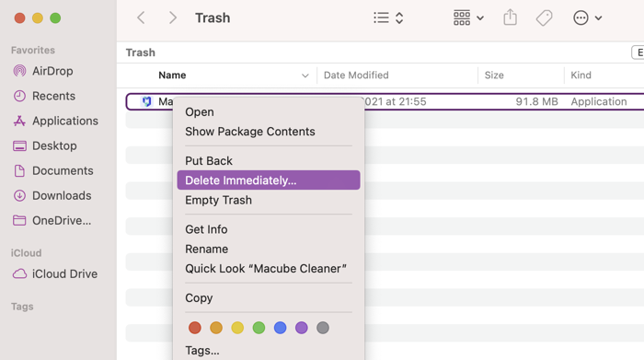Click the green zoom window button
Image resolution: width=644 pixels, height=360 pixels.
click(55, 18)
